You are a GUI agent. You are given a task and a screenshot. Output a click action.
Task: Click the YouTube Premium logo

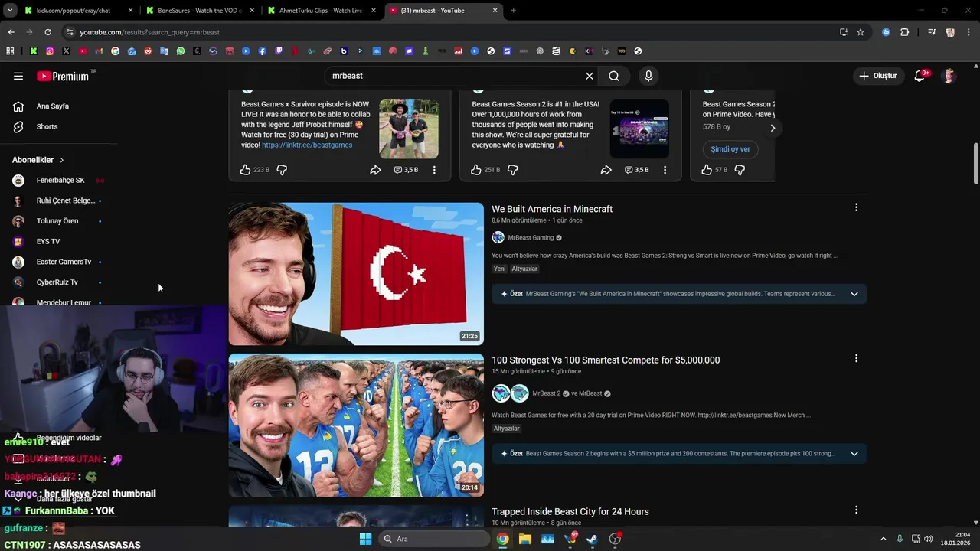tap(63, 76)
